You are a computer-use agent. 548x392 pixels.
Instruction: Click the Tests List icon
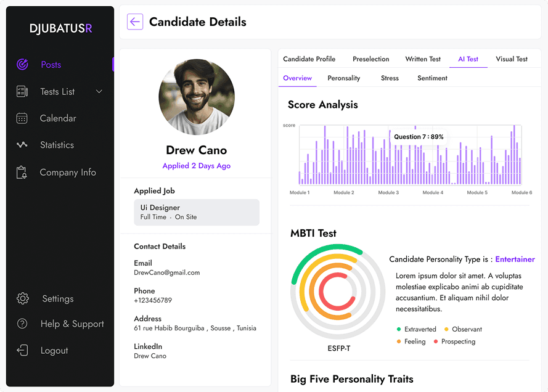(22, 92)
